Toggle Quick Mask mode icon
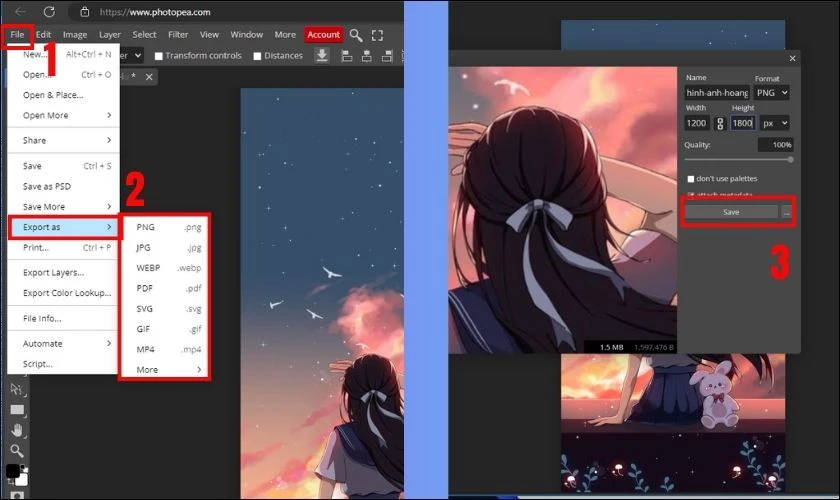840x500 pixels. click(17, 495)
